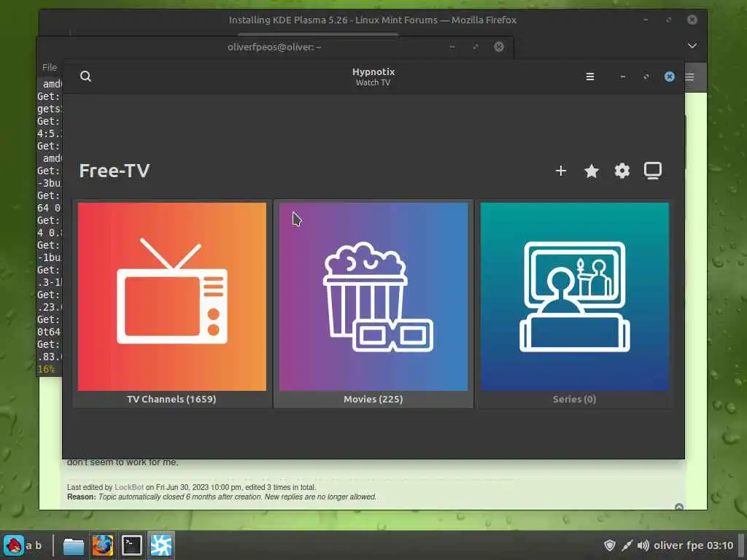Open Firefox application hamburger menu
Screen dimensions: 747x560
tap(690, 77)
